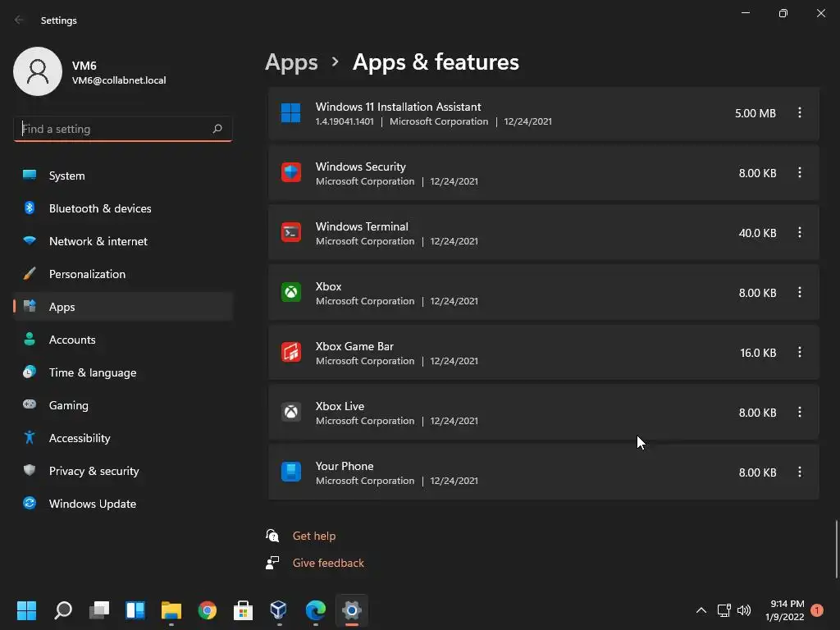The image size is (840, 630).
Task: Click the green Xbox app icon
Action: [x=291, y=293]
